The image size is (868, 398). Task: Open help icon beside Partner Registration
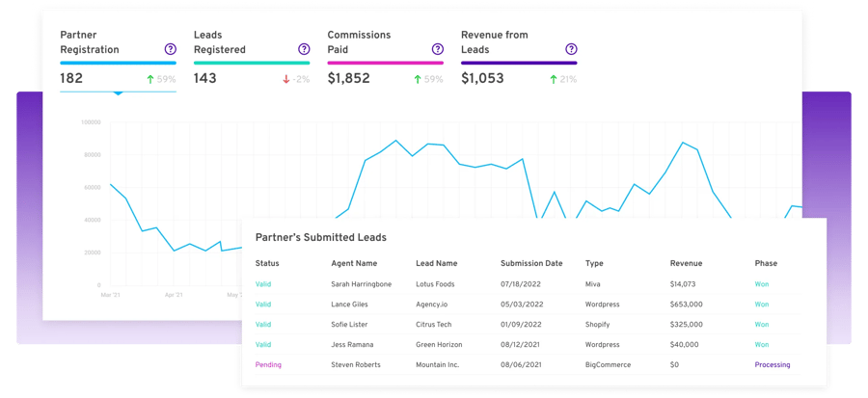pyautogui.click(x=171, y=49)
